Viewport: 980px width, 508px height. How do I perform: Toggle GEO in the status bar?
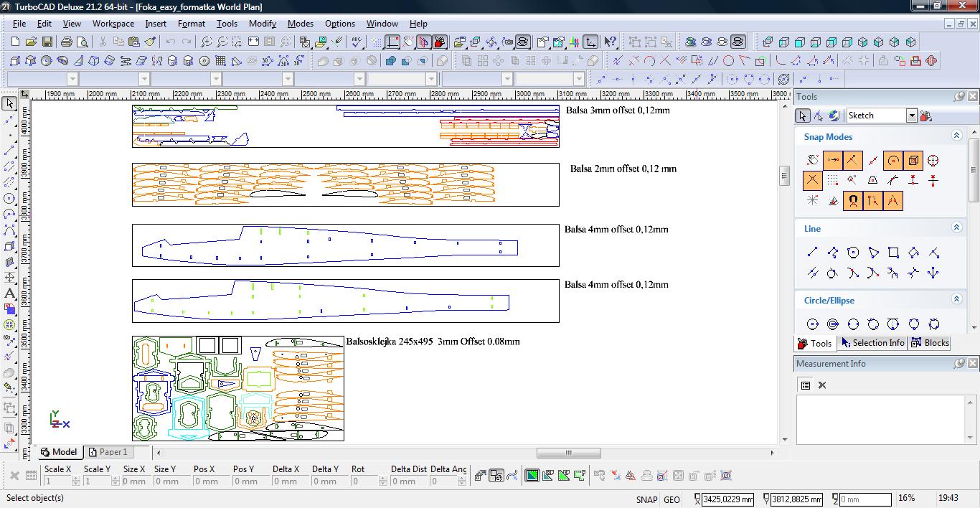(x=672, y=499)
